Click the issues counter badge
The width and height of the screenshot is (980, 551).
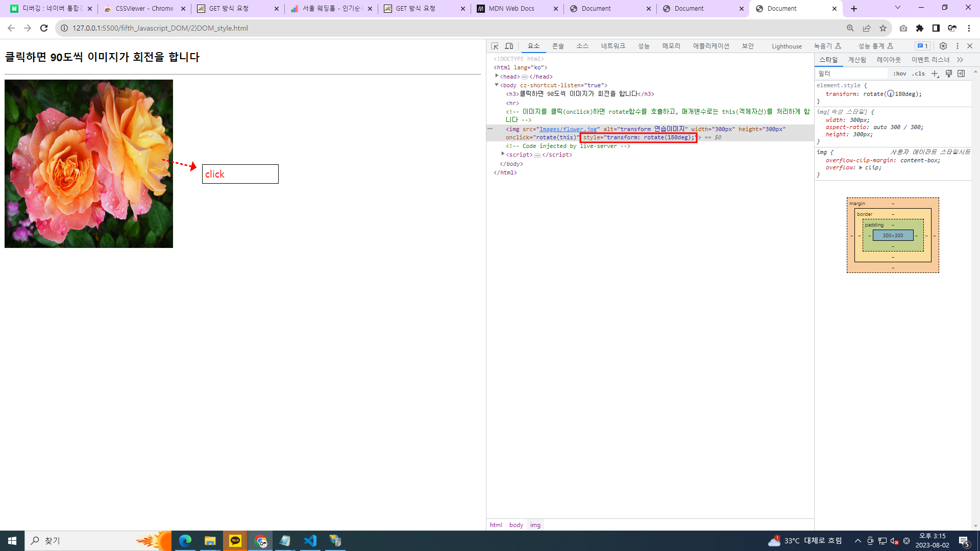point(922,46)
